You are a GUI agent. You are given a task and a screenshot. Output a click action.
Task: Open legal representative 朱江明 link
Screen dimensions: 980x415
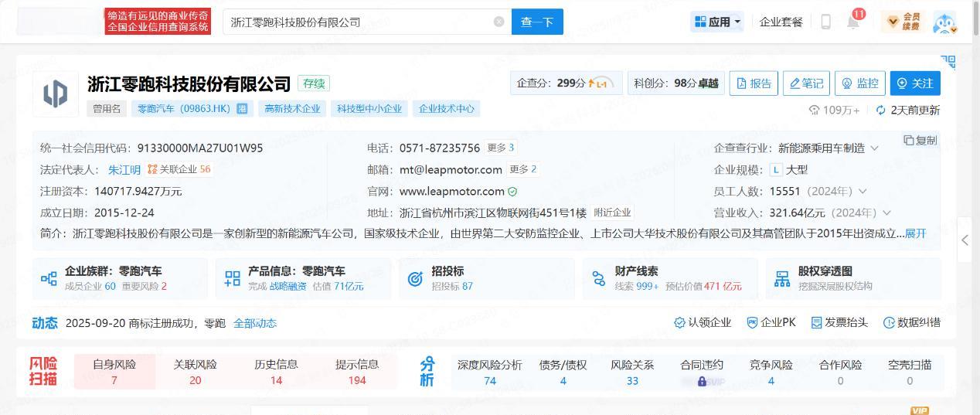click(124, 169)
